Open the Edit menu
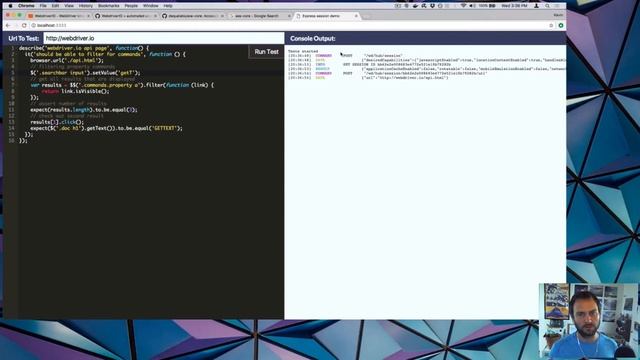This screenshot has width=640, height=360. (x=55, y=6)
